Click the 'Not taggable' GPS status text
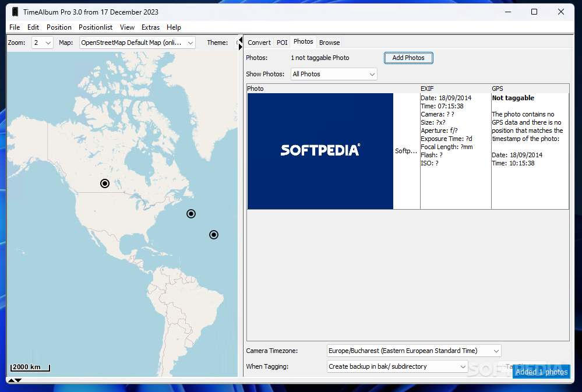Screen dimensions: 582x392 pos(513,98)
